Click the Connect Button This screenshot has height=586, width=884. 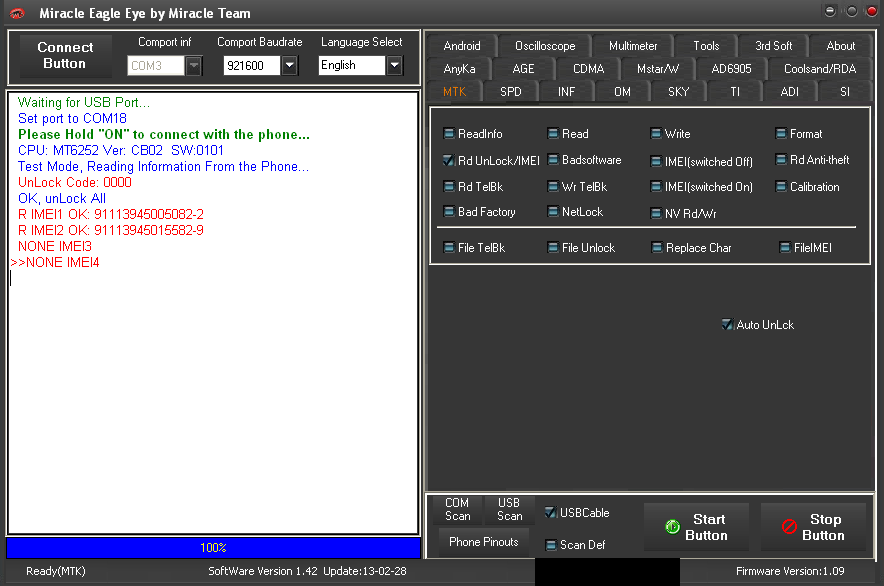(x=65, y=55)
